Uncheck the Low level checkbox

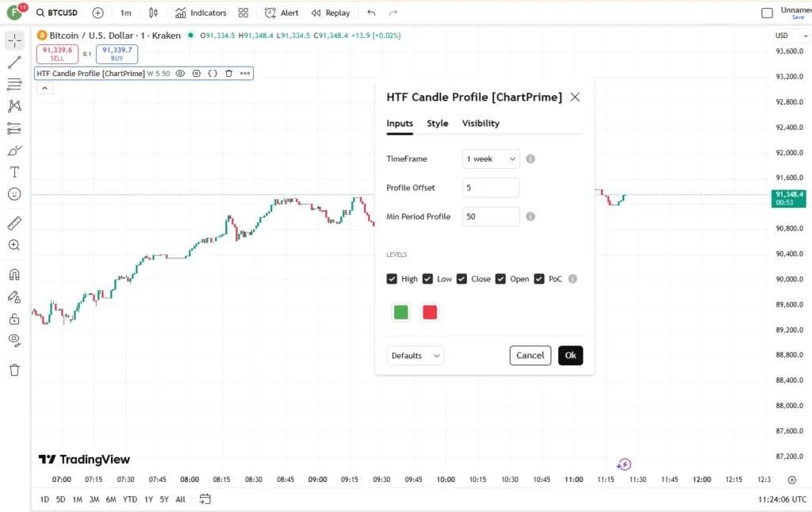click(x=427, y=279)
